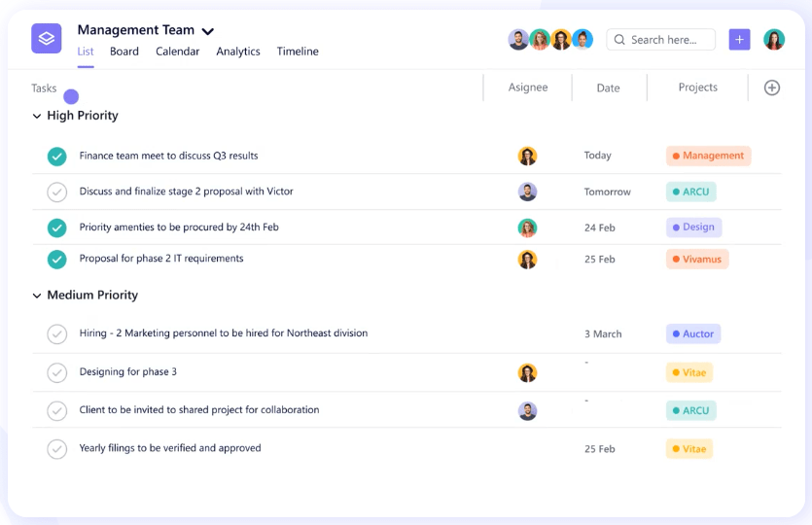Image resolution: width=812 pixels, height=525 pixels.
Task: Click assignee avatar on Designing for phase 3
Action: pos(527,372)
